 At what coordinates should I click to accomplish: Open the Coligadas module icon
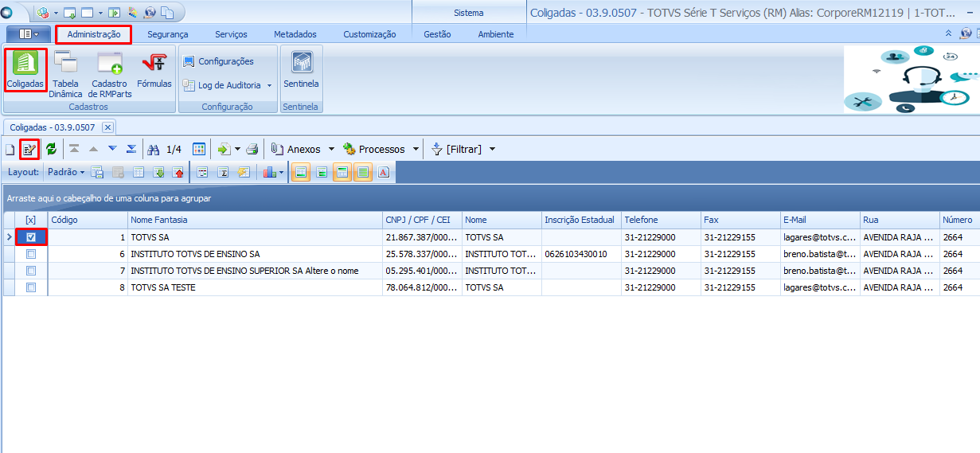(25, 70)
